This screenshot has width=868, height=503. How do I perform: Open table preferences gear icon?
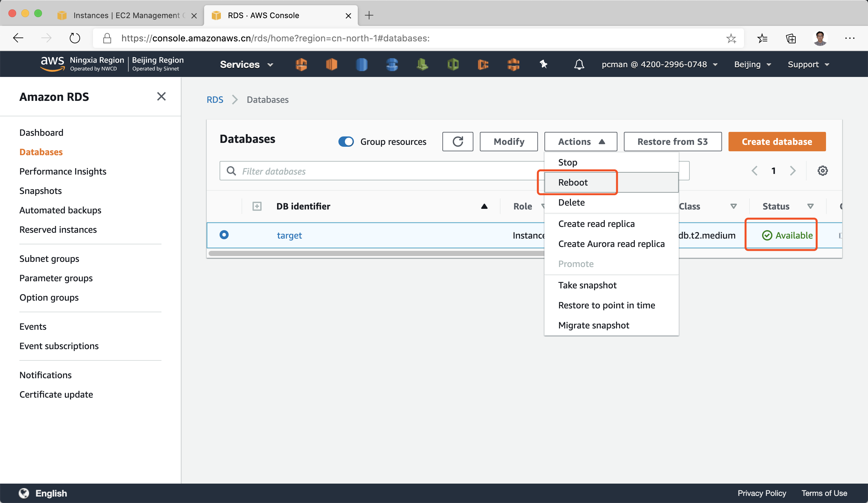[822, 171]
